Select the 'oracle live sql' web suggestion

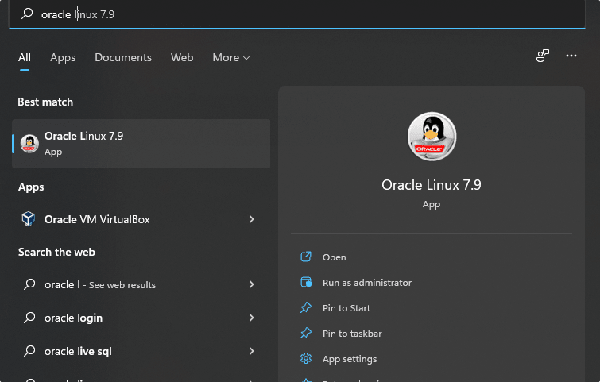[x=141, y=351]
